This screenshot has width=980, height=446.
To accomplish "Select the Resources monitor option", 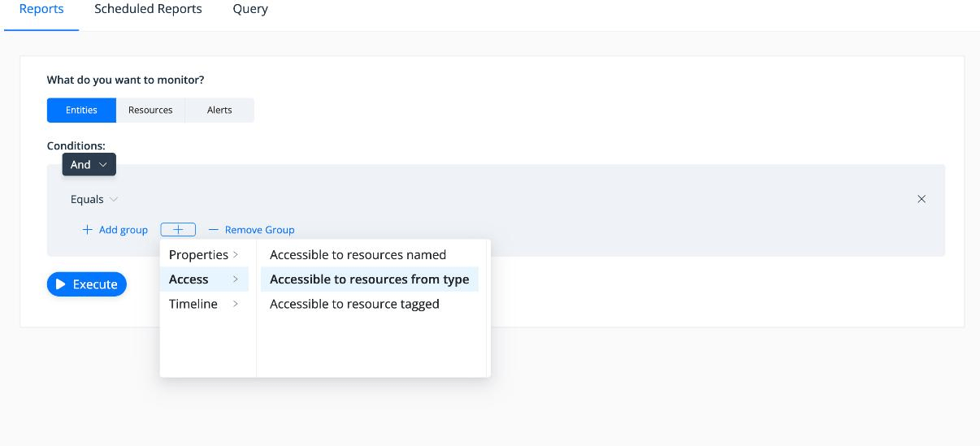I will [x=150, y=110].
